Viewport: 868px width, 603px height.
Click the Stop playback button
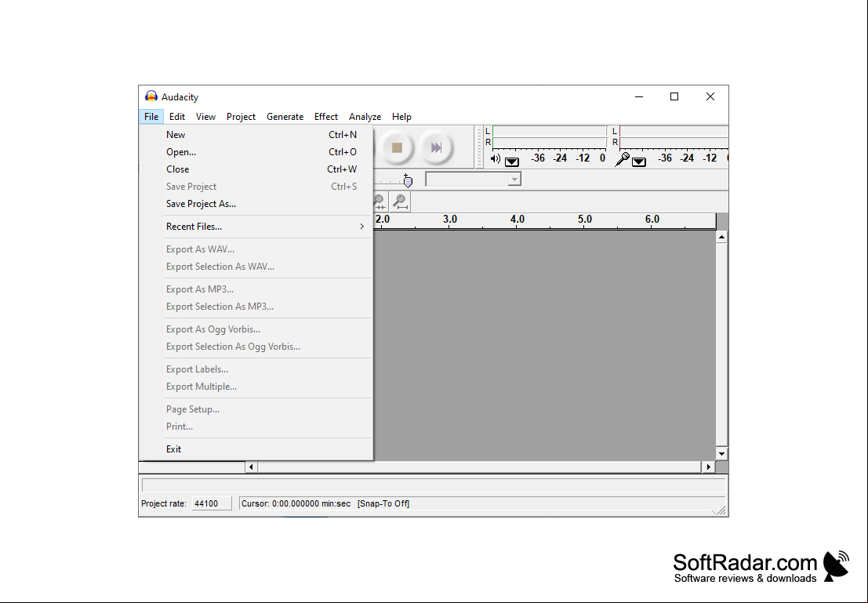click(396, 147)
